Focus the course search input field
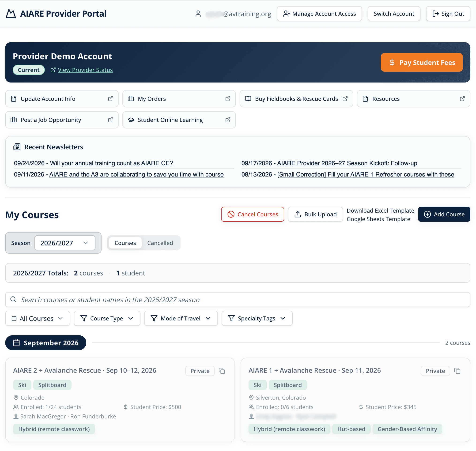The height and width of the screenshot is (451, 476). click(x=238, y=300)
